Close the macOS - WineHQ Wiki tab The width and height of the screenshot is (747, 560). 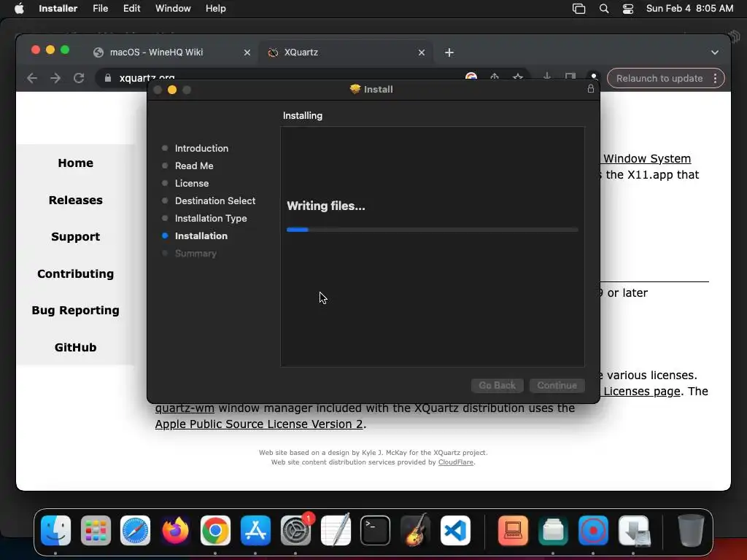tap(247, 52)
